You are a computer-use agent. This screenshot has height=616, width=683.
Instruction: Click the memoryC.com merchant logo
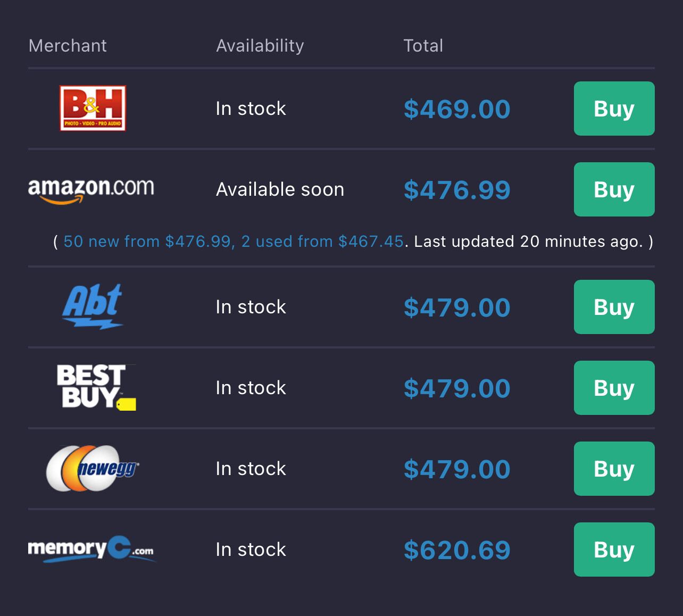(91, 549)
